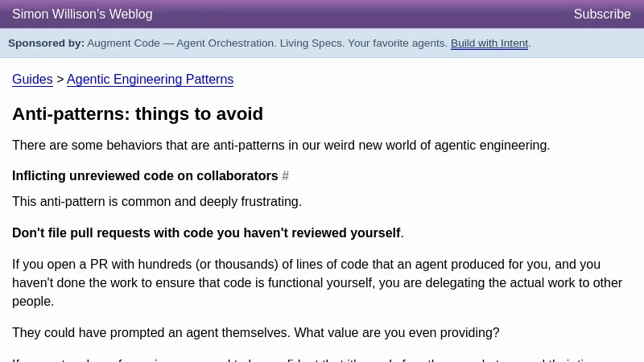
Task: Open the Agentic Engineering Patterns breadcrumb
Action: (x=150, y=80)
